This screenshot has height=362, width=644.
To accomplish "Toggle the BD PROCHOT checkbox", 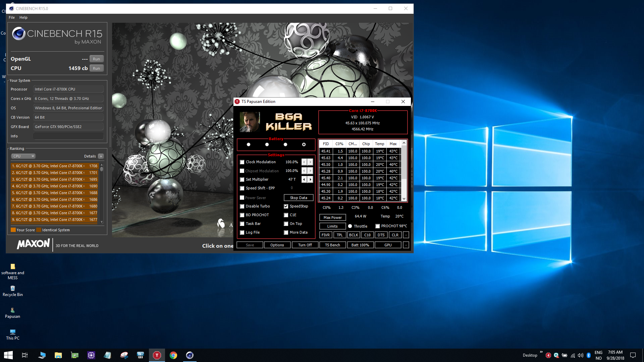I will coord(242,215).
